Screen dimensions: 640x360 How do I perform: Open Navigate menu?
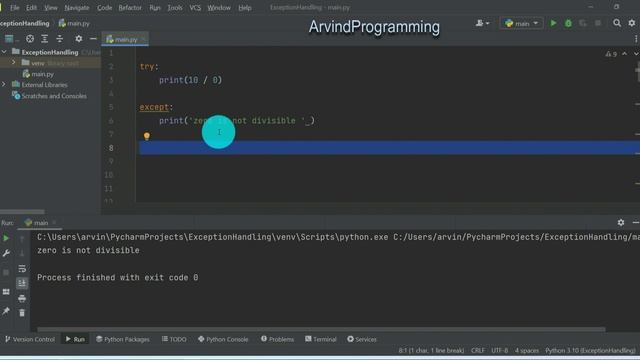76,7
